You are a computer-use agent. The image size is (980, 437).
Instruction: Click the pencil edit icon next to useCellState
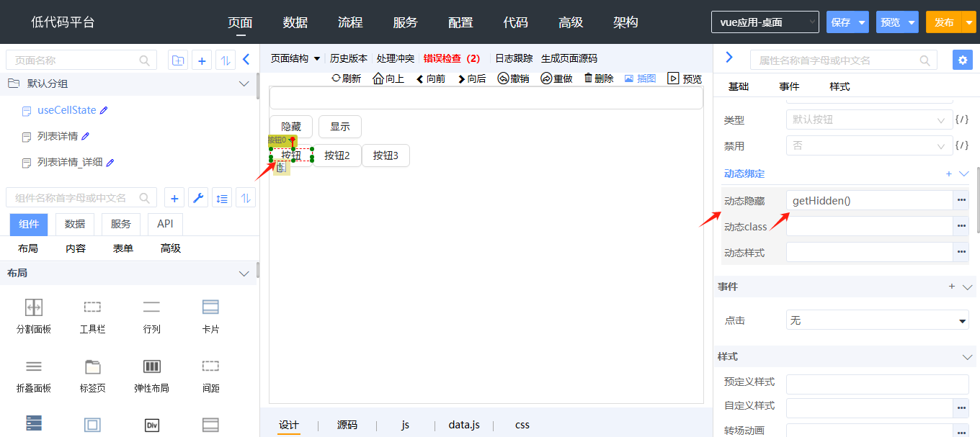click(x=104, y=110)
